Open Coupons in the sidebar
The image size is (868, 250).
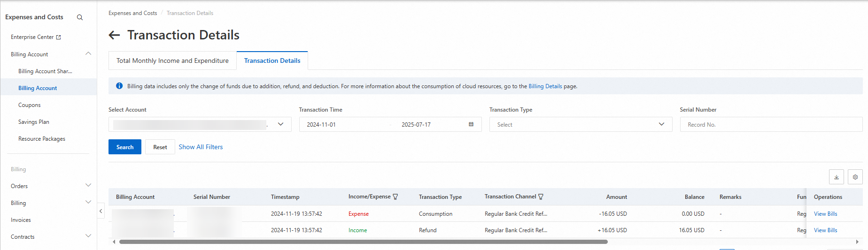[x=29, y=105]
